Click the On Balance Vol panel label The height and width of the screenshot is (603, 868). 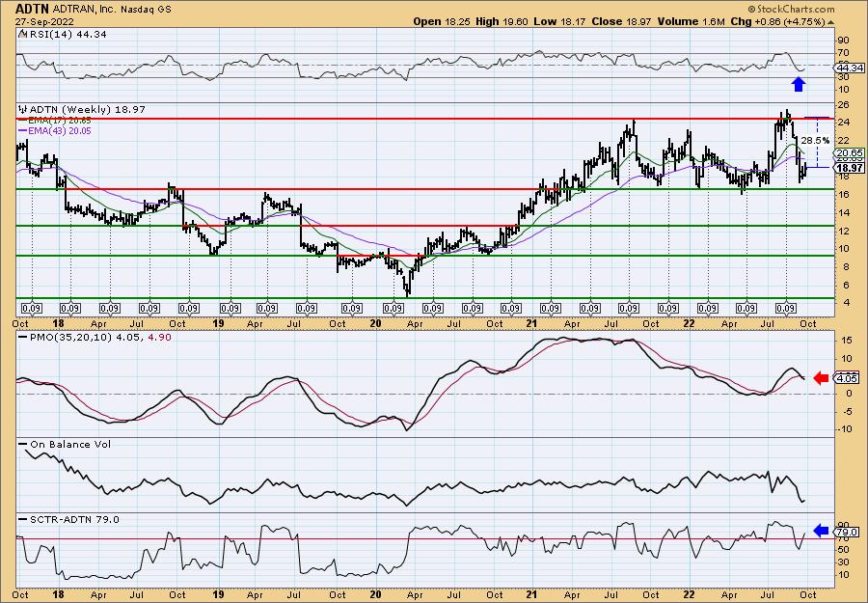point(70,444)
